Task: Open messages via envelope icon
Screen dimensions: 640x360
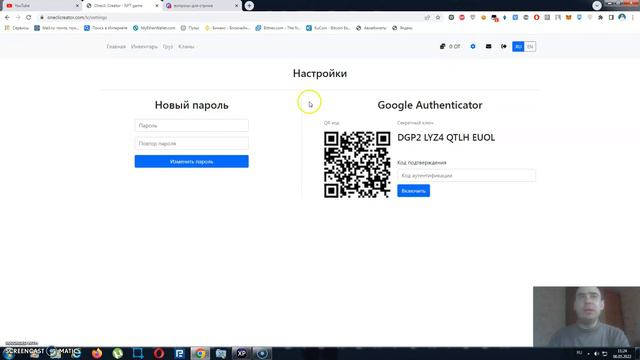Action: (x=488, y=47)
